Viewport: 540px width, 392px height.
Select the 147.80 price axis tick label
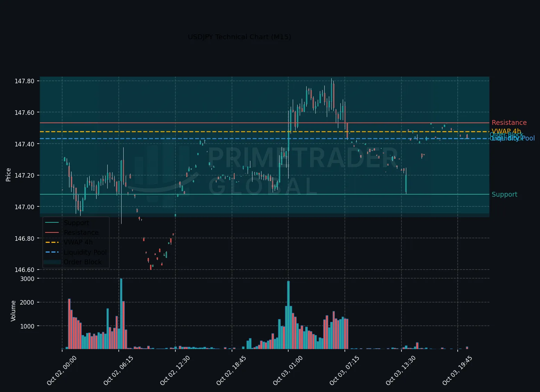(x=24, y=81)
